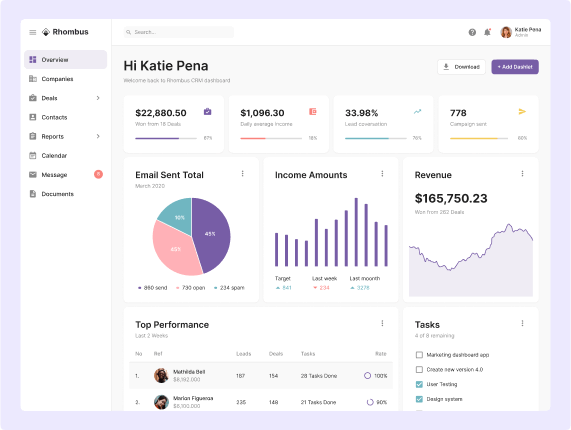Check the Create new version 4.0 task
Viewport: 571px width, 430px height.
click(x=419, y=369)
